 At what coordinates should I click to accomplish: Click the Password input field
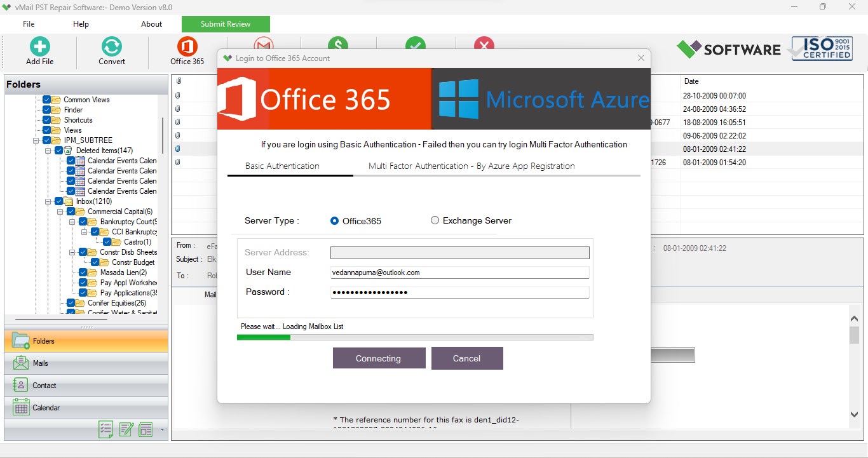click(x=460, y=292)
